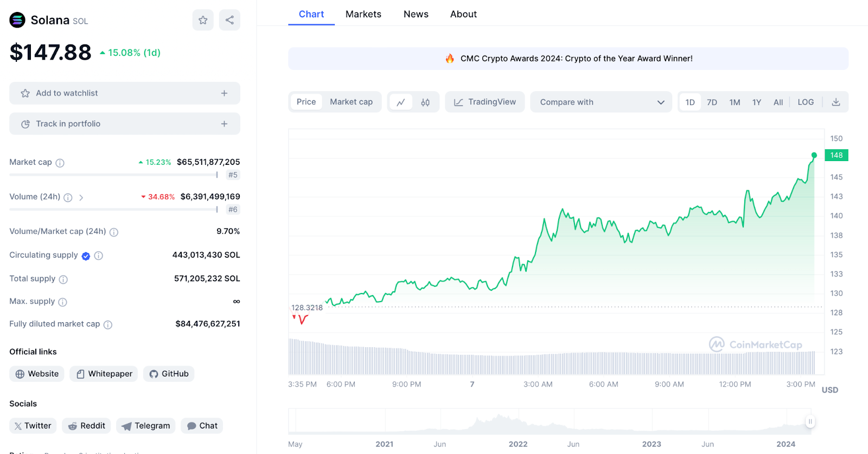Click the volume value $6,391,499,169
868x454 pixels.
[210, 196]
